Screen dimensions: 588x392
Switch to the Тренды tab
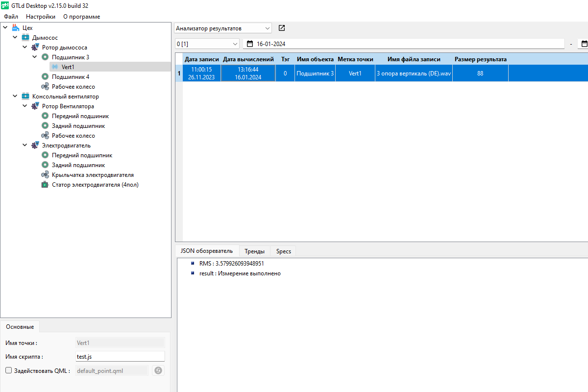pos(254,251)
